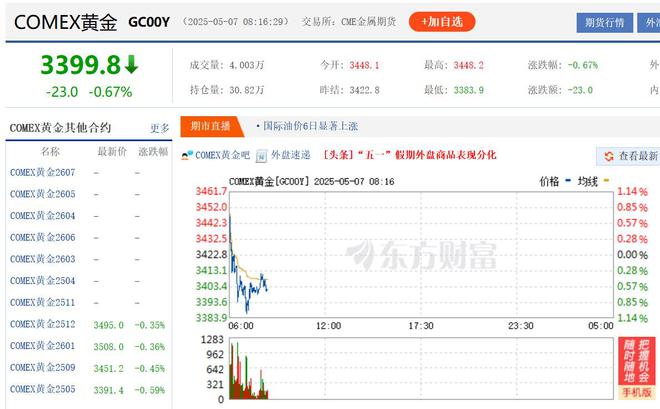Click the 今开 value 3448.1
The height and width of the screenshot is (409, 660).
(x=364, y=65)
